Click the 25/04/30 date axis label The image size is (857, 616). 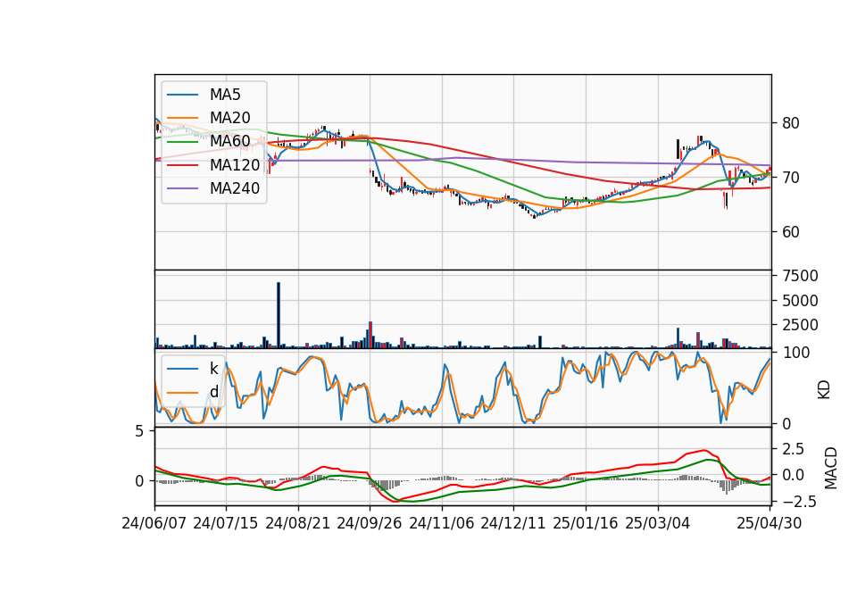point(769,523)
